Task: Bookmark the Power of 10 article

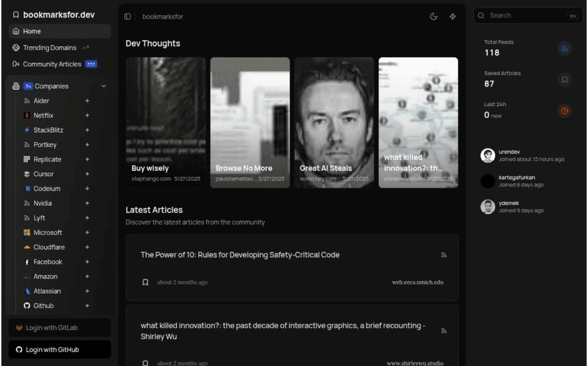Action: 145,282
